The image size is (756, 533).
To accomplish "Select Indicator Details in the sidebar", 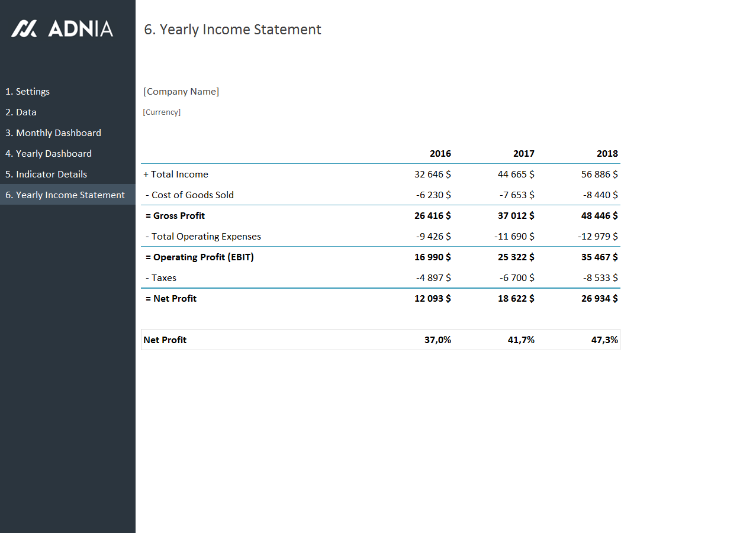I will (x=46, y=175).
